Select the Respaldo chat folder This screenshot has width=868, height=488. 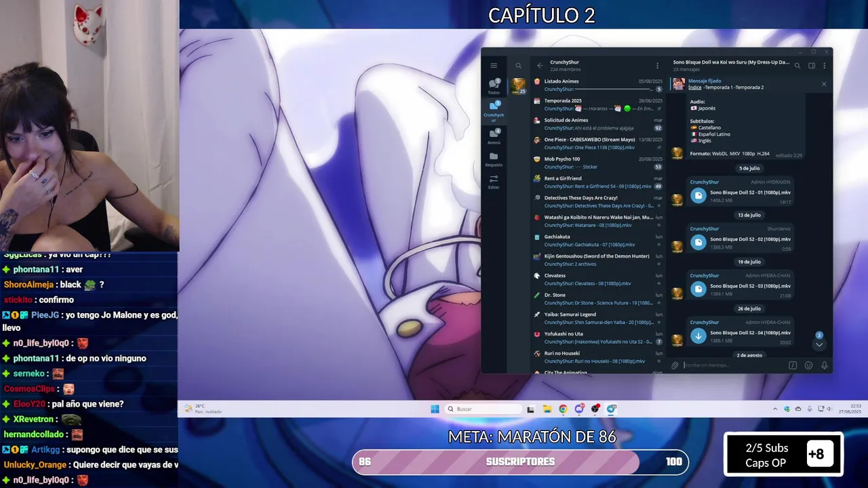(x=494, y=159)
